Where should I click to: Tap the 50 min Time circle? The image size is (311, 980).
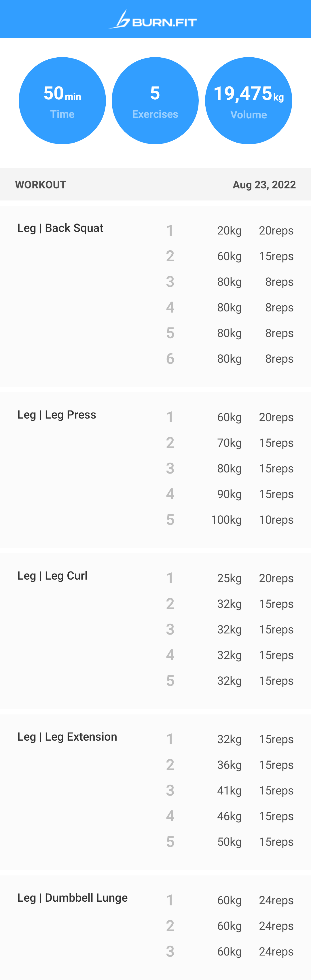[62, 101]
